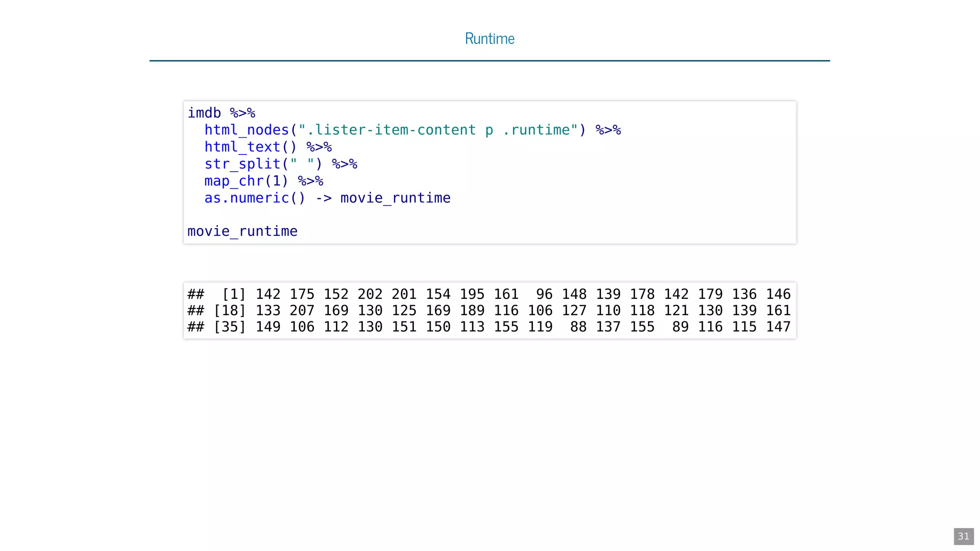This screenshot has height=551, width=980.
Task: Click the output row index [18]
Action: coord(229,310)
